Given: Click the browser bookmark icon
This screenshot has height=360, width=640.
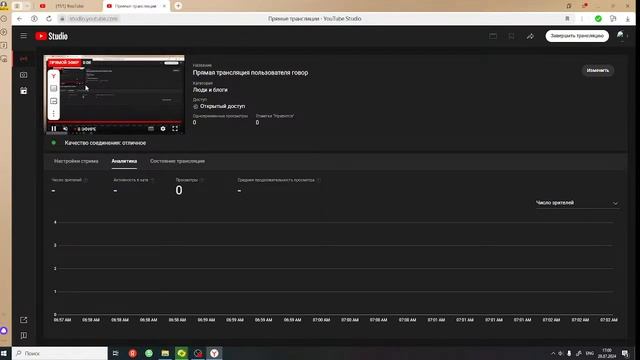Looking at the screenshot, I should pos(567,19).
